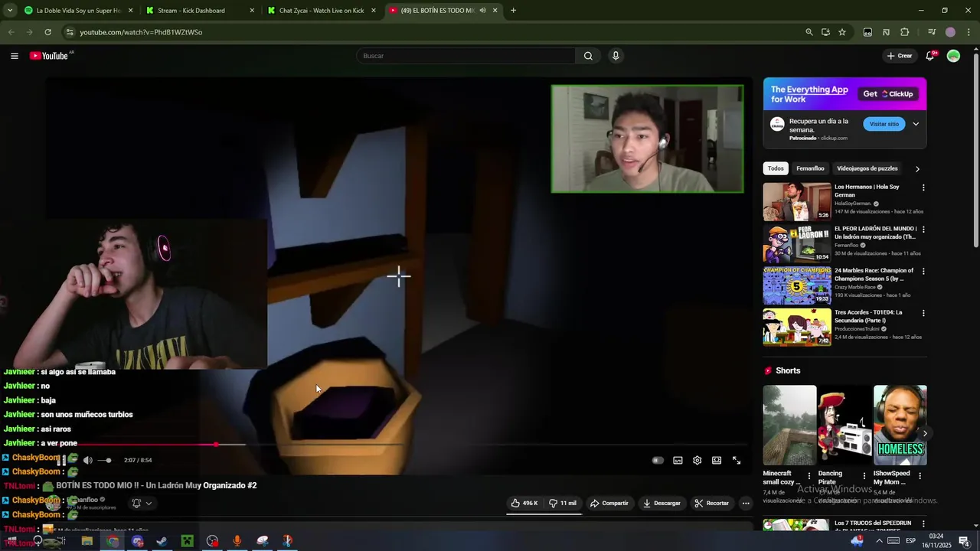Start voice search with the microphone
This screenshot has width=980, height=551.
click(616, 56)
